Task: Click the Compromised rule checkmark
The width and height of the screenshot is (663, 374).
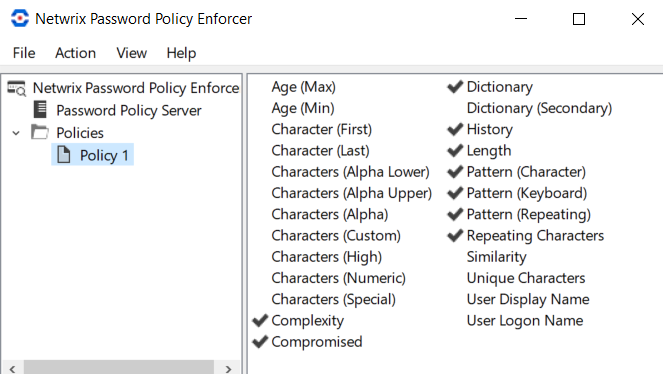Action: click(260, 341)
